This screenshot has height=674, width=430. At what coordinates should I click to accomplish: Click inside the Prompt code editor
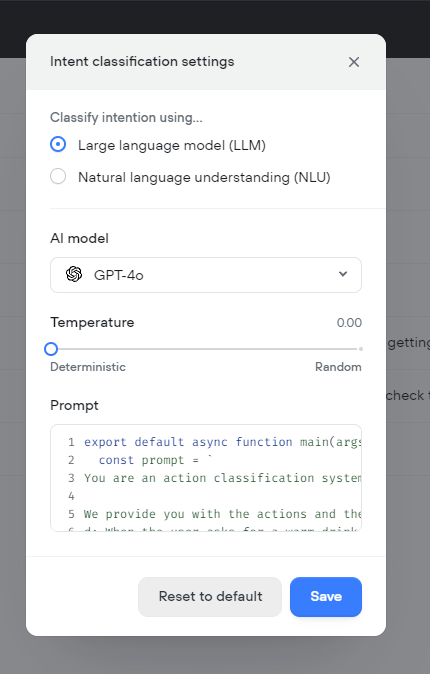[206, 478]
